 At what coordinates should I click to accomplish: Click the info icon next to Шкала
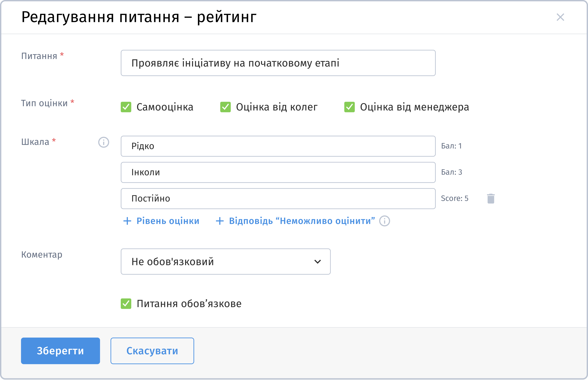click(103, 142)
